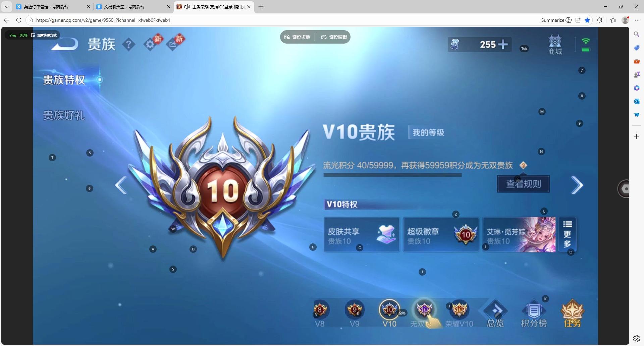Click the add plus icon in Edge sidebar
The image size is (644, 346).
point(636,136)
